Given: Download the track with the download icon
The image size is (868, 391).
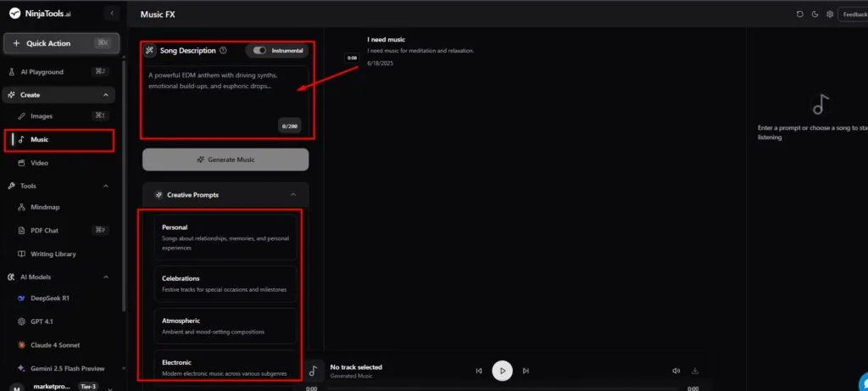Looking at the screenshot, I should 695,371.
